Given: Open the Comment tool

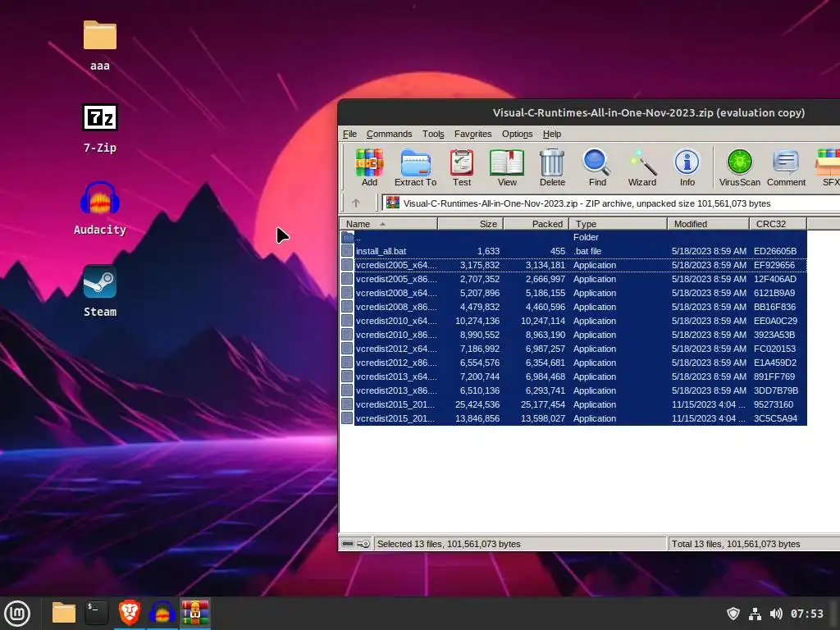Looking at the screenshot, I should 786,167.
